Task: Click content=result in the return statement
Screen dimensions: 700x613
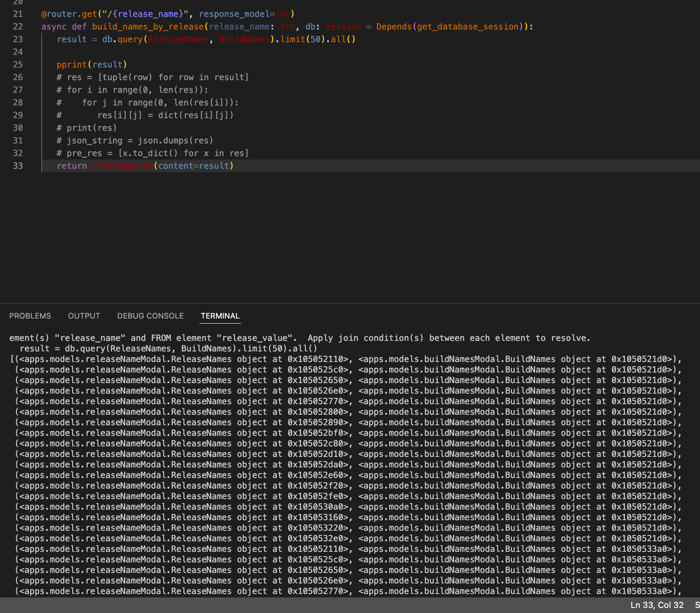Action: (x=194, y=166)
